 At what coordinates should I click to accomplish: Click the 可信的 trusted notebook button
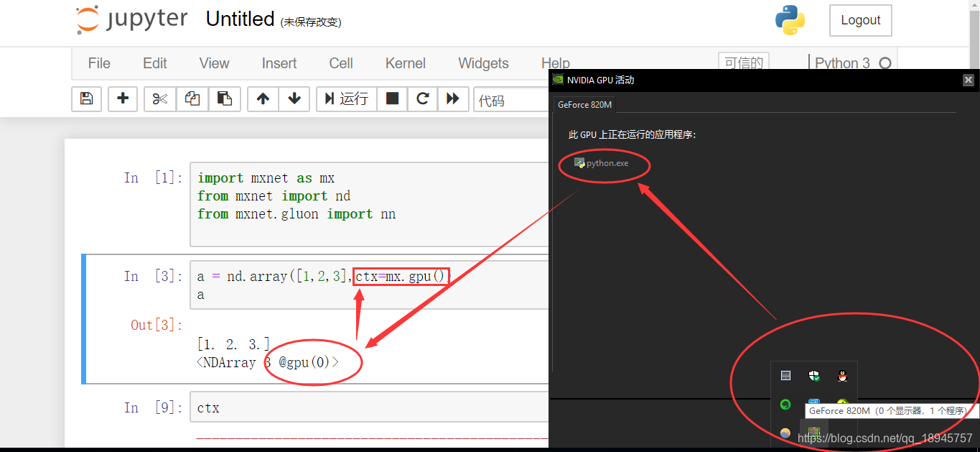pos(743,62)
